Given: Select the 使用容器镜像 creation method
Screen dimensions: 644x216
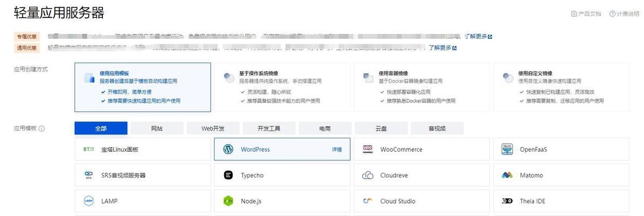Looking at the screenshot, I should pos(422,87).
